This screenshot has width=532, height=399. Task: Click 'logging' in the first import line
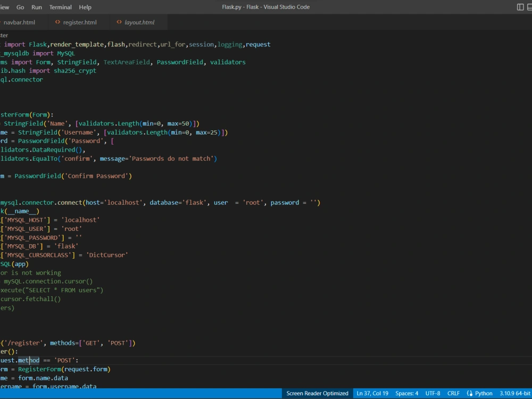click(x=230, y=45)
